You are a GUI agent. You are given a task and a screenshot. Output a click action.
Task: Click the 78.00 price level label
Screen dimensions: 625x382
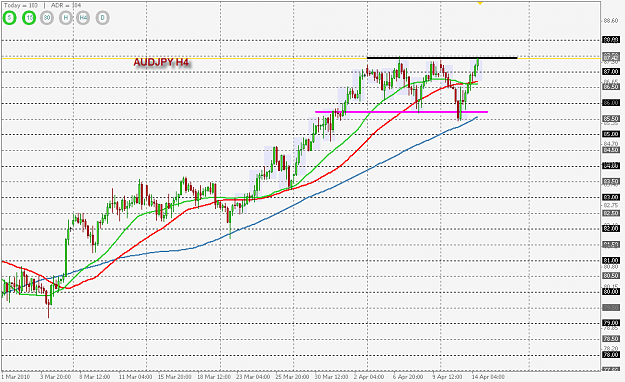click(x=611, y=355)
